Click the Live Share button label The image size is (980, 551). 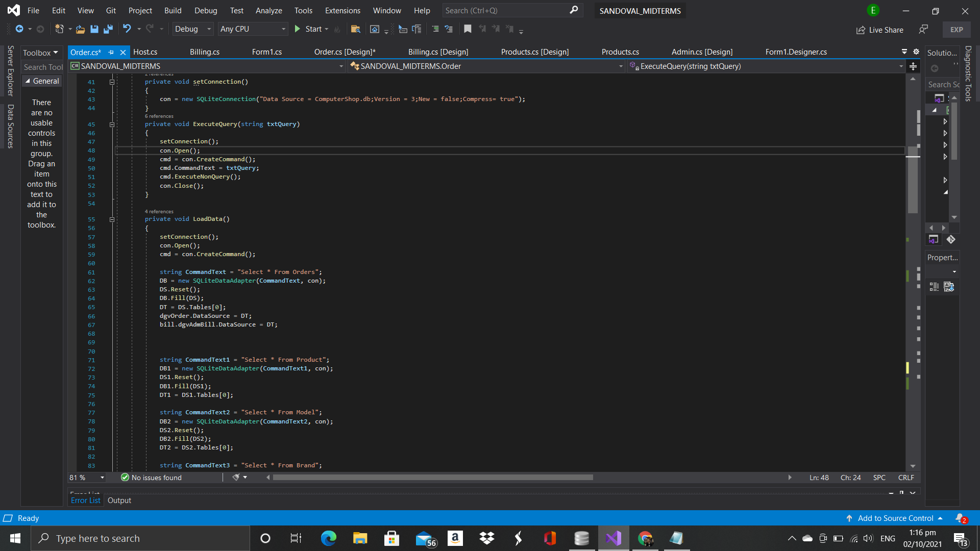pos(886,30)
